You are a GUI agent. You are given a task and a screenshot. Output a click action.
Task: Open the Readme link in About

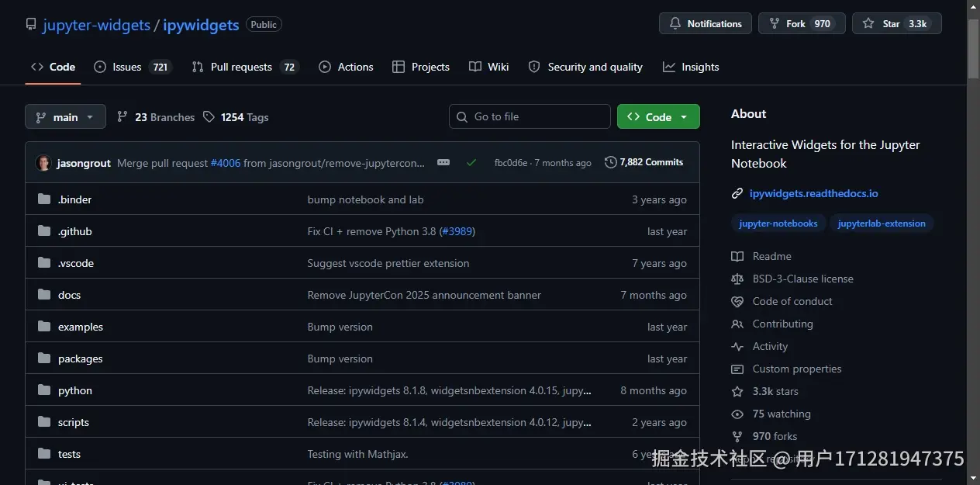pyautogui.click(x=771, y=256)
